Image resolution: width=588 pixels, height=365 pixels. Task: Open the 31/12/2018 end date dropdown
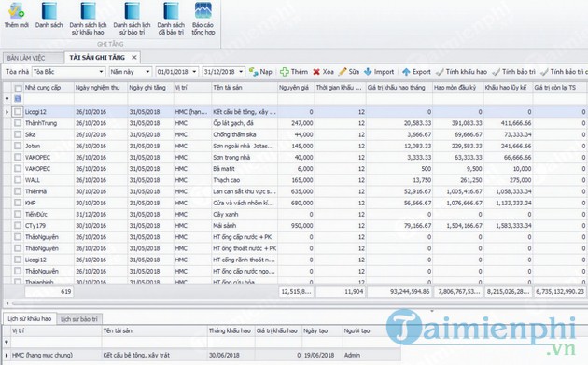241,72
